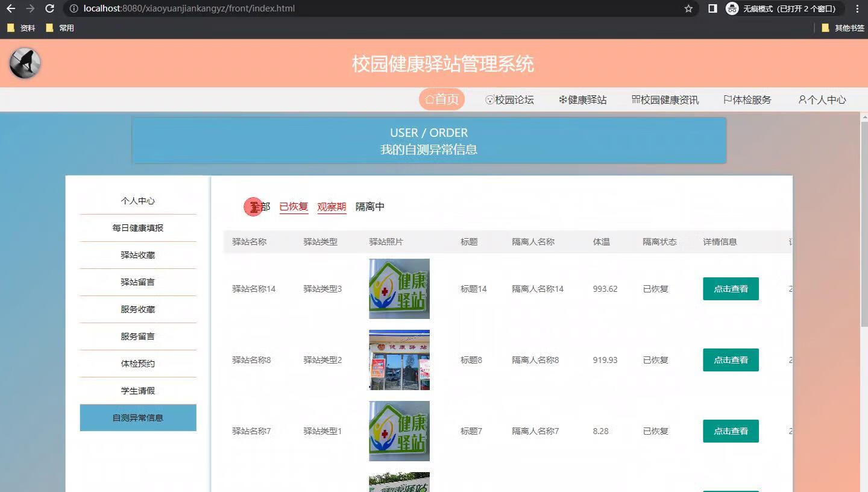
Task: Click the temperature value 8.28
Action: tap(600, 431)
